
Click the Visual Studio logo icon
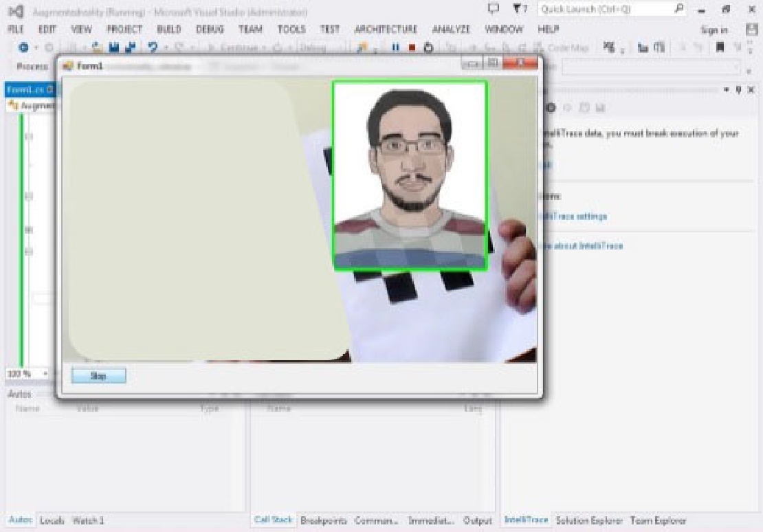pyautogui.click(x=16, y=11)
